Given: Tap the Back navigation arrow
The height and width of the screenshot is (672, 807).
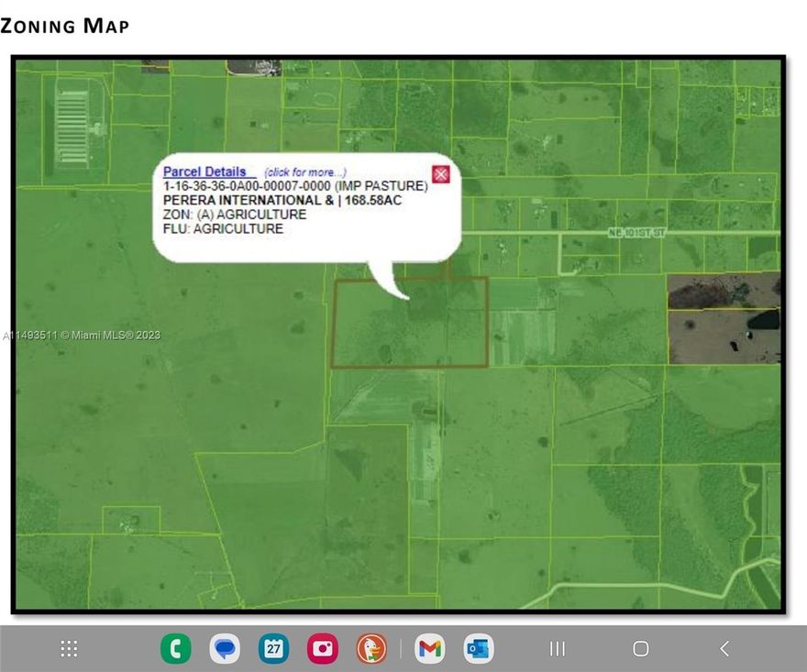Looking at the screenshot, I should coord(724,648).
